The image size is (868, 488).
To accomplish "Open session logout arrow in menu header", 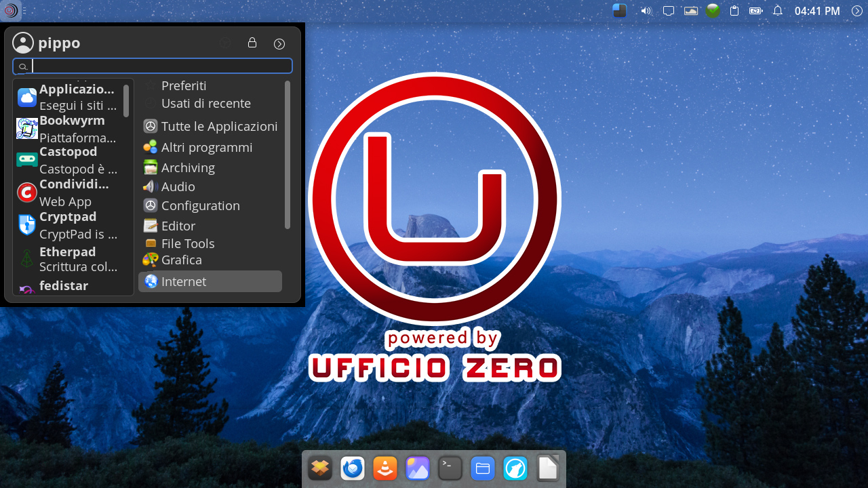I will tap(279, 43).
